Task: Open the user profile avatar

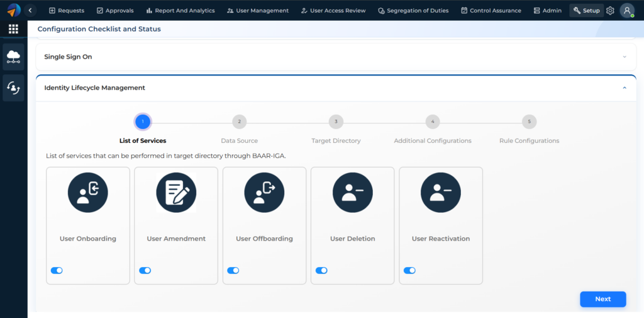Action: coord(627,11)
